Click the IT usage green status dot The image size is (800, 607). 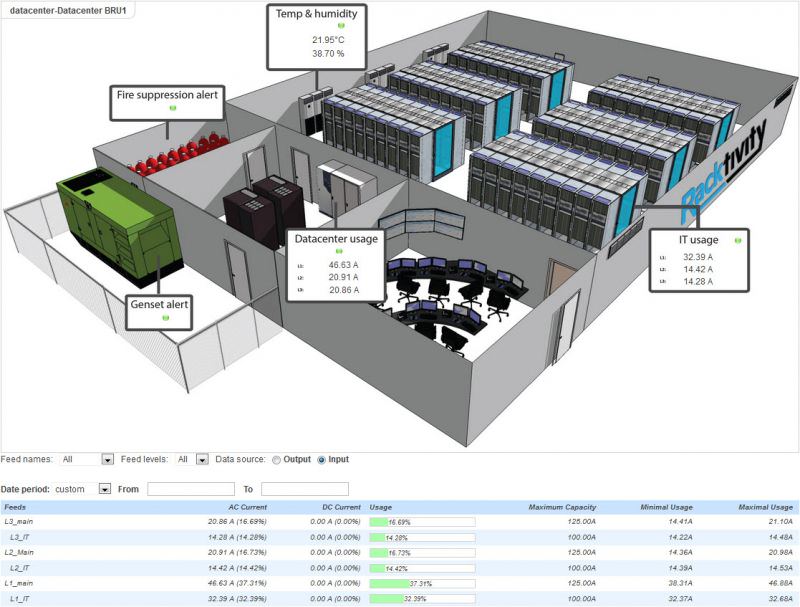(x=738, y=240)
